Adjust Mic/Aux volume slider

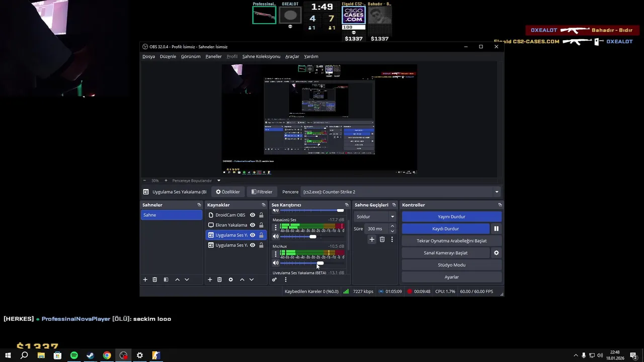click(x=320, y=263)
